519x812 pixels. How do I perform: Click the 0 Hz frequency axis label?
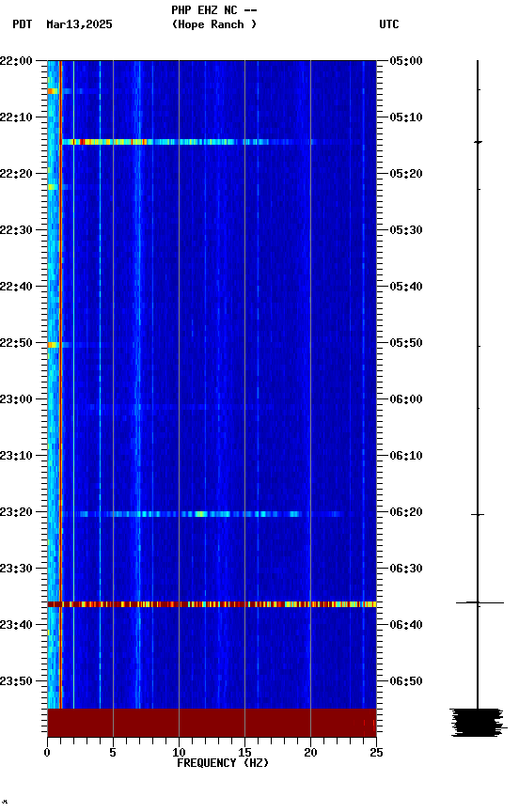(x=48, y=753)
